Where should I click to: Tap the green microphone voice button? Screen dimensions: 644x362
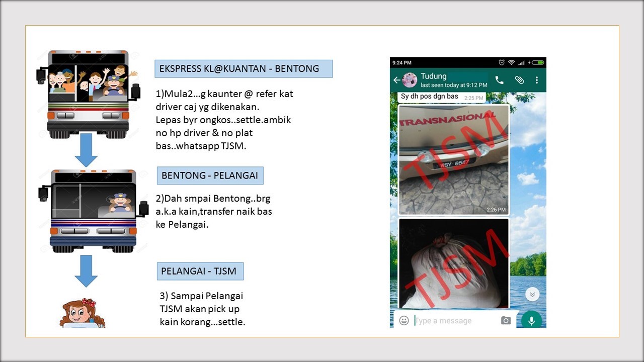tap(531, 320)
